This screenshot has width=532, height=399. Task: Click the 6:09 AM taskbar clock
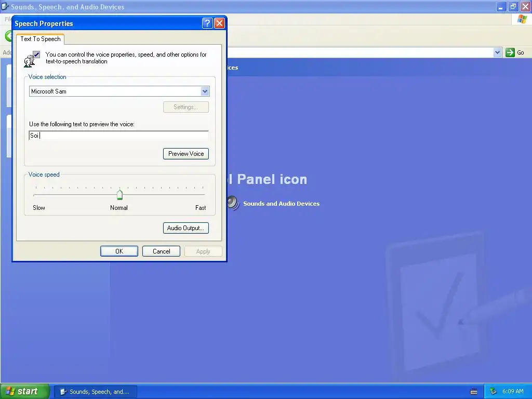pyautogui.click(x=513, y=391)
